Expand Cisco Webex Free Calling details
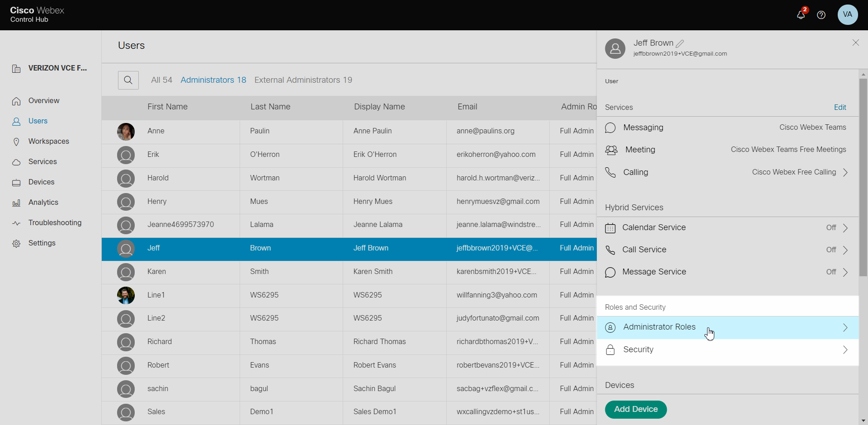Image resolution: width=868 pixels, height=425 pixels. 845,172
